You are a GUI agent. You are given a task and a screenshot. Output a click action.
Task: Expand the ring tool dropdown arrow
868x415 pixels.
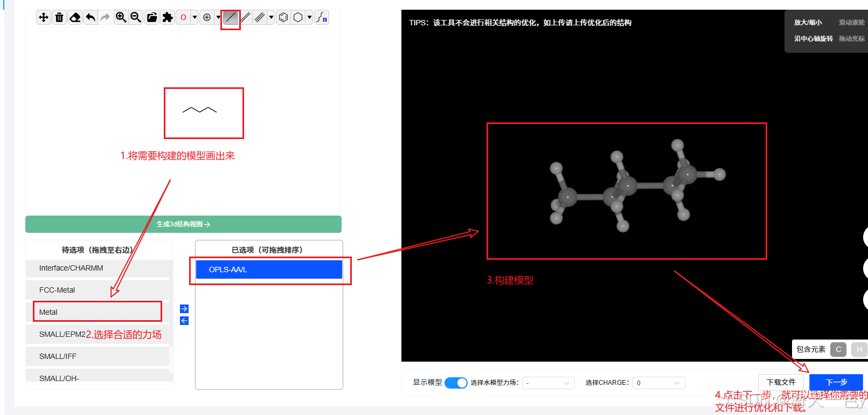click(309, 17)
